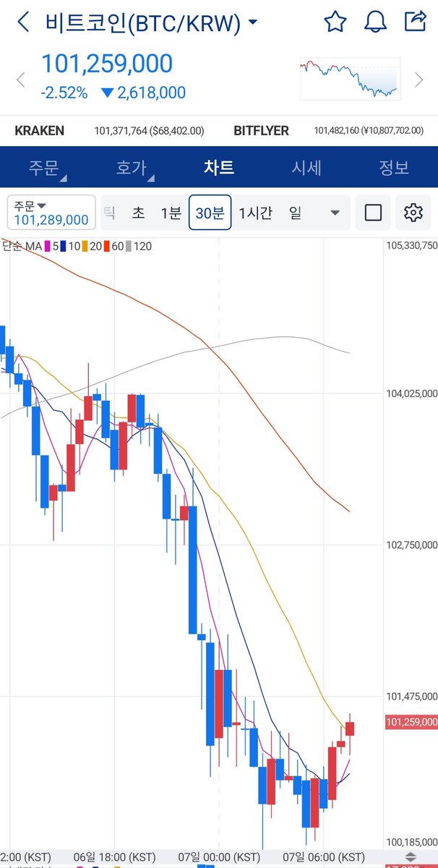The image size is (438, 868).
Task: Click the 06일 18:00 (KST) time label
Action: click(x=114, y=856)
